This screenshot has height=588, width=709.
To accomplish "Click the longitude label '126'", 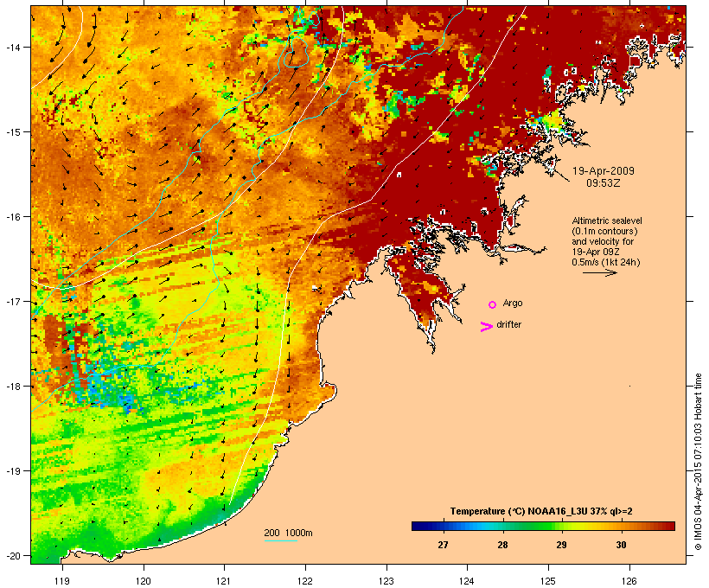I will pyautogui.click(x=629, y=581).
